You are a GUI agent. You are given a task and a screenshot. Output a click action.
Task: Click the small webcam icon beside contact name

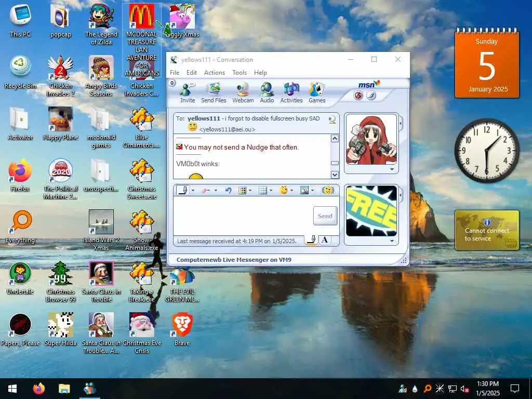[332, 119]
